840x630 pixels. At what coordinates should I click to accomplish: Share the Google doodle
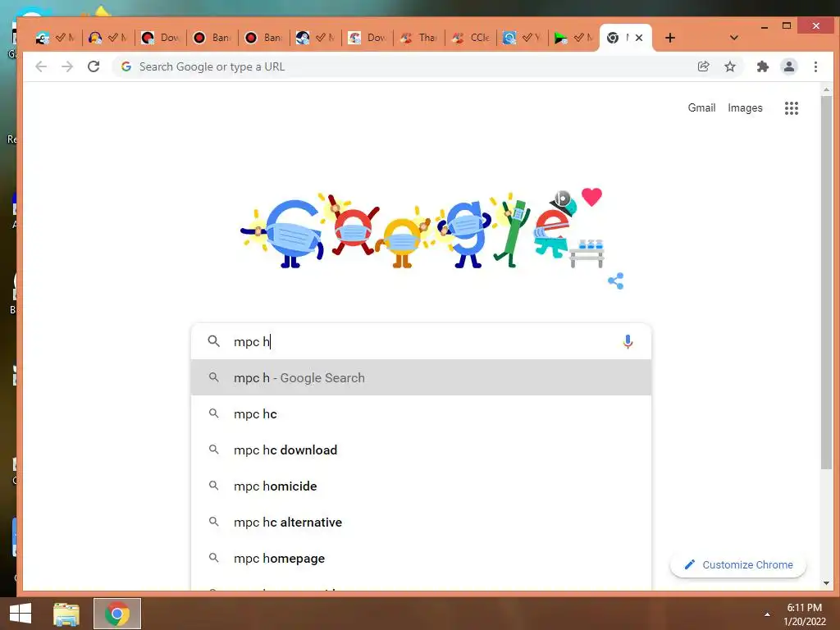pos(615,281)
